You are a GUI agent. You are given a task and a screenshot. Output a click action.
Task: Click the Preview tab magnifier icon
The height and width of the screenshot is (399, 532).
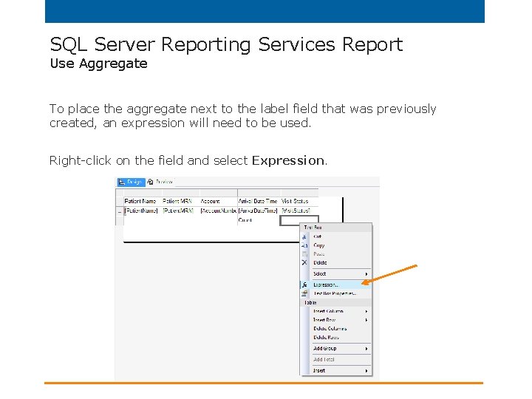tap(150, 182)
